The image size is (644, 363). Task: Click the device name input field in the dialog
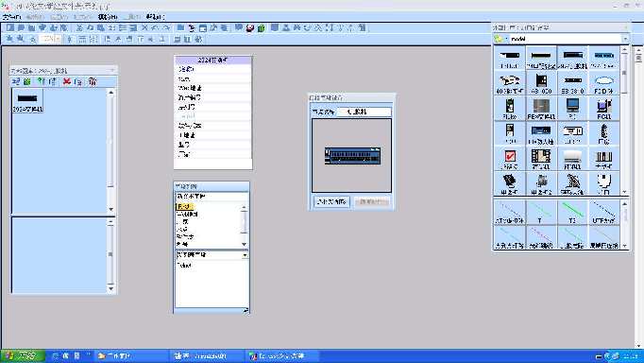[x=364, y=112]
